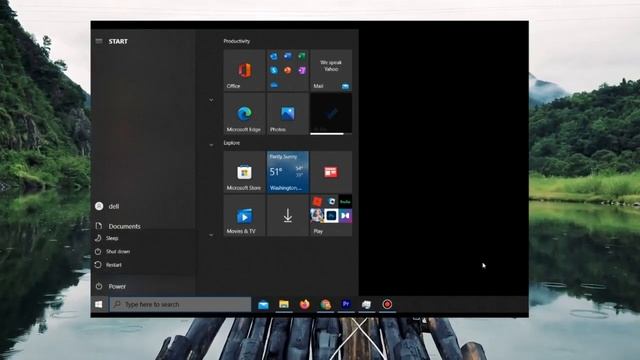
Task: Open Premiere Pro from the taskbar
Action: pos(346,304)
